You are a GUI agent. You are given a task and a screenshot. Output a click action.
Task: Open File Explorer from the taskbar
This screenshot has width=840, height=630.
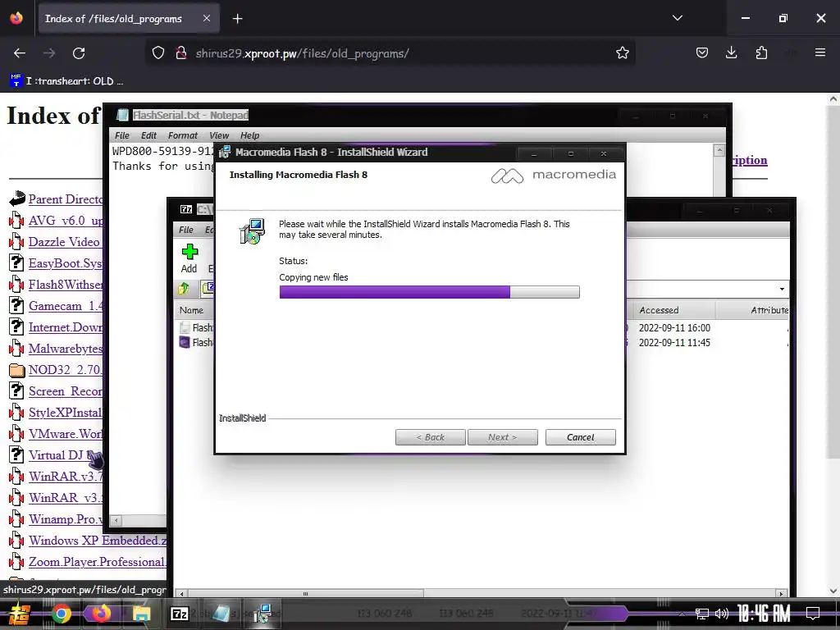coord(141,614)
